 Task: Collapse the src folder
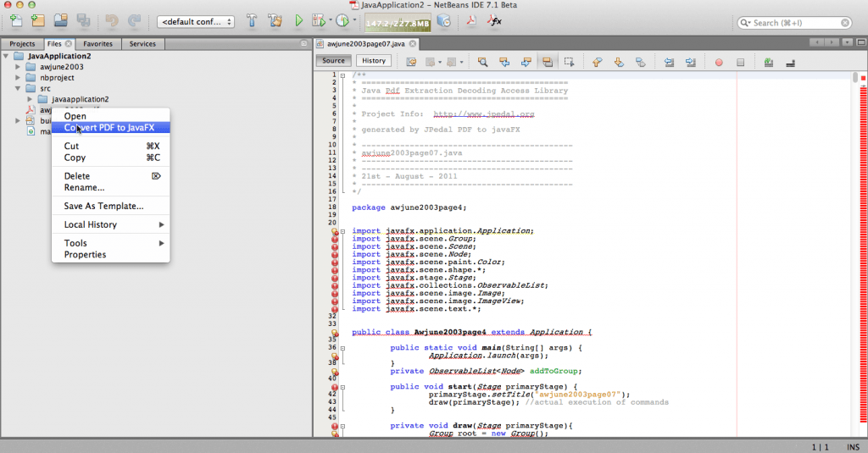18,88
